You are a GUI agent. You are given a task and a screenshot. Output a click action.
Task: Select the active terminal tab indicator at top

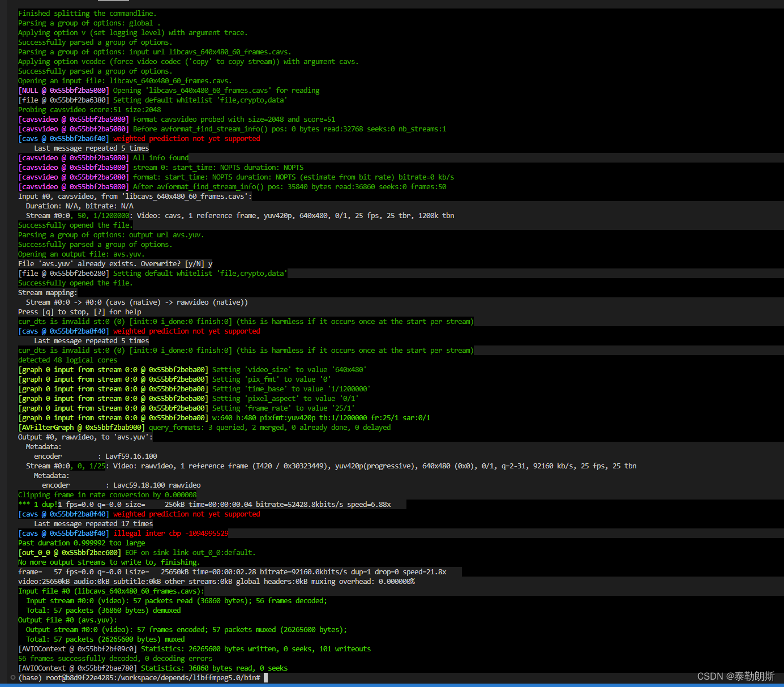(113, 2)
